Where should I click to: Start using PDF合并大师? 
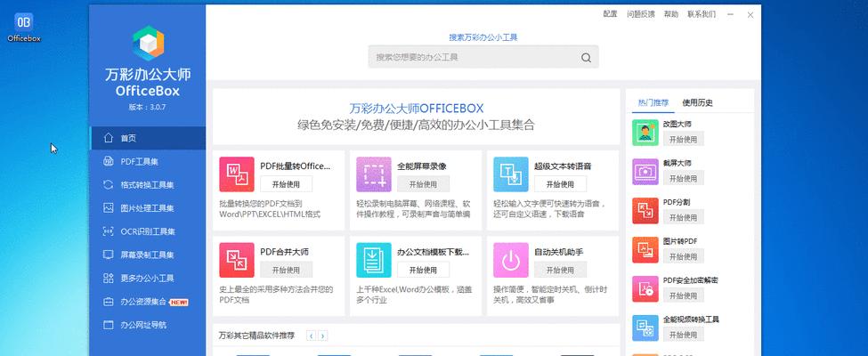coord(286,270)
